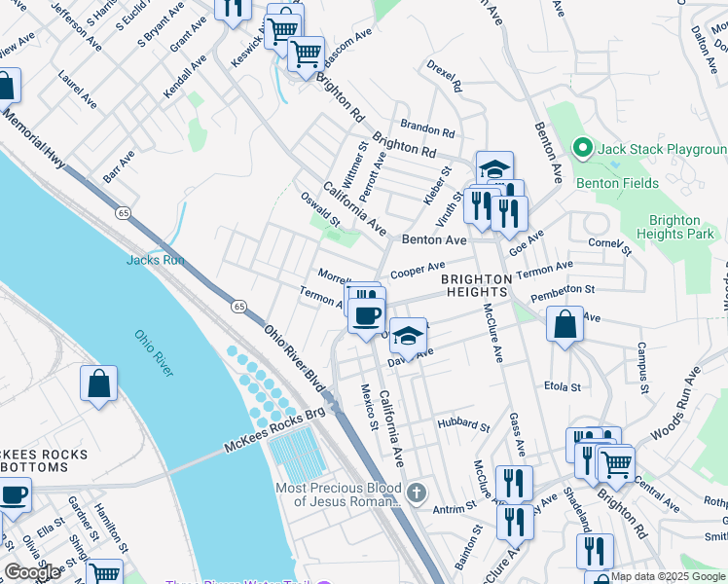Viewport: 728px width, 584px height.
Task: Select the Jack Stack Playground pin
Action: point(583,149)
